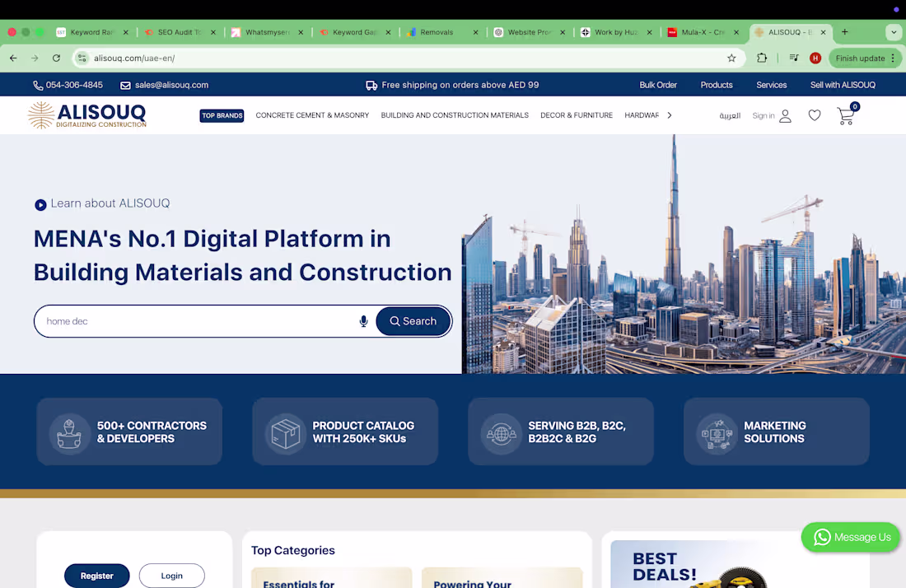This screenshot has width=906, height=588.
Task: Open the DECOR & FURNITURE menu
Action: 576,115
